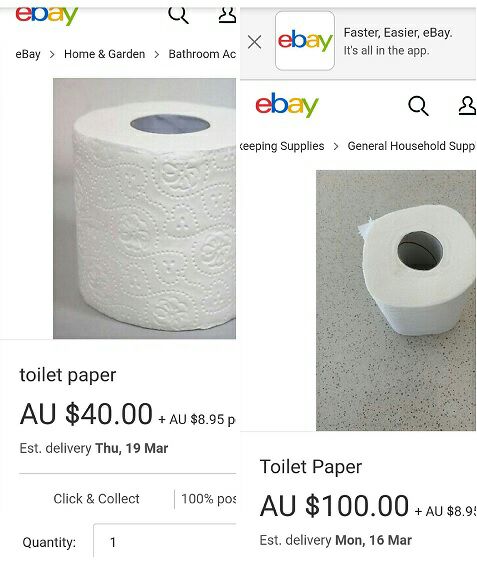The width and height of the screenshot is (477, 563).
Task: Select the Click & Collect option
Action: point(96,499)
